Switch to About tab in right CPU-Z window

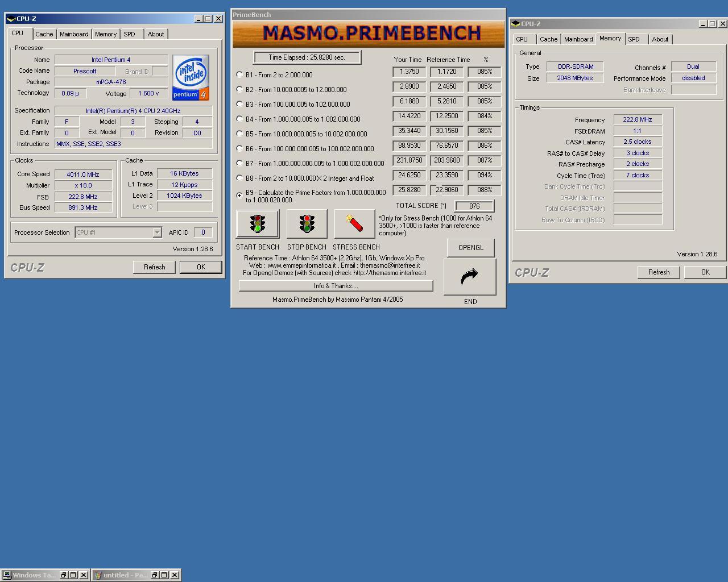tap(660, 39)
